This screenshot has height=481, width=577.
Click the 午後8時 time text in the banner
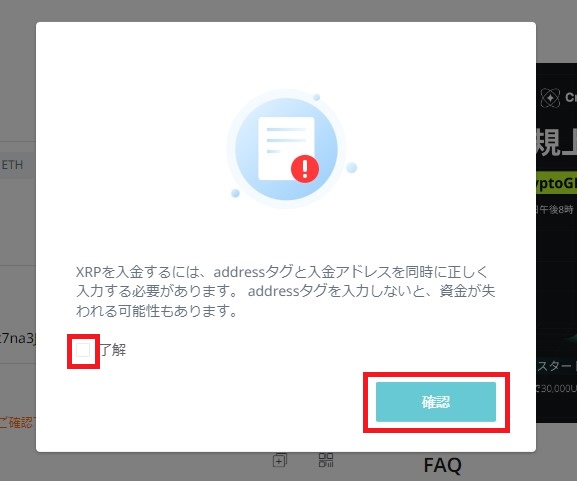555,210
